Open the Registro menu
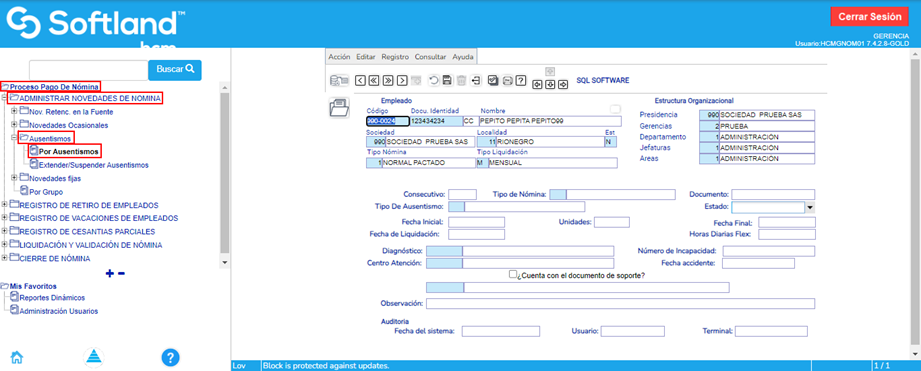The width and height of the screenshot is (921, 371). click(x=395, y=57)
